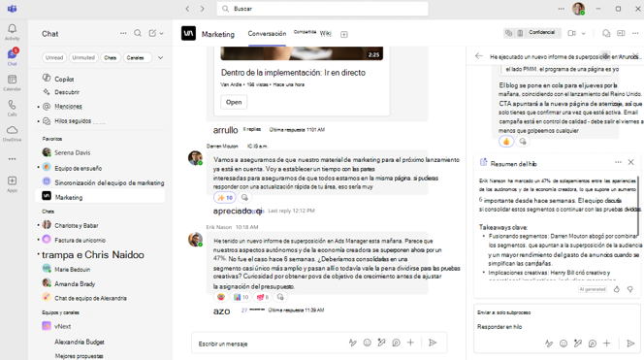
Task: Open new chat dropdown arrow
Action: [x=161, y=33]
